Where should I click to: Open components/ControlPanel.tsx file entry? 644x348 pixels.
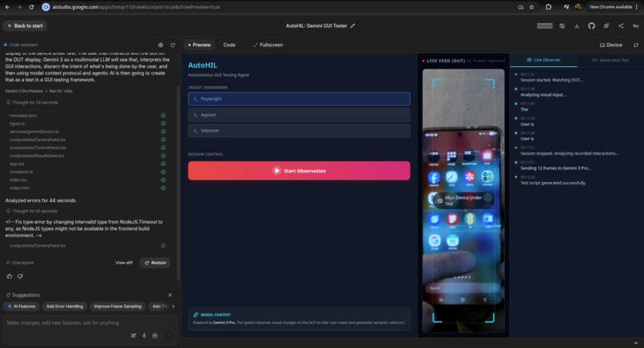pos(38,148)
